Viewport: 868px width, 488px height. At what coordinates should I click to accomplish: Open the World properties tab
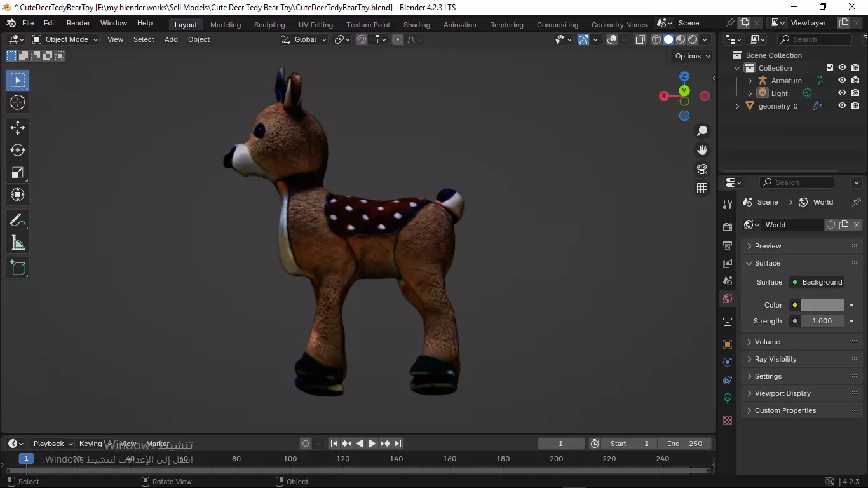(x=728, y=299)
